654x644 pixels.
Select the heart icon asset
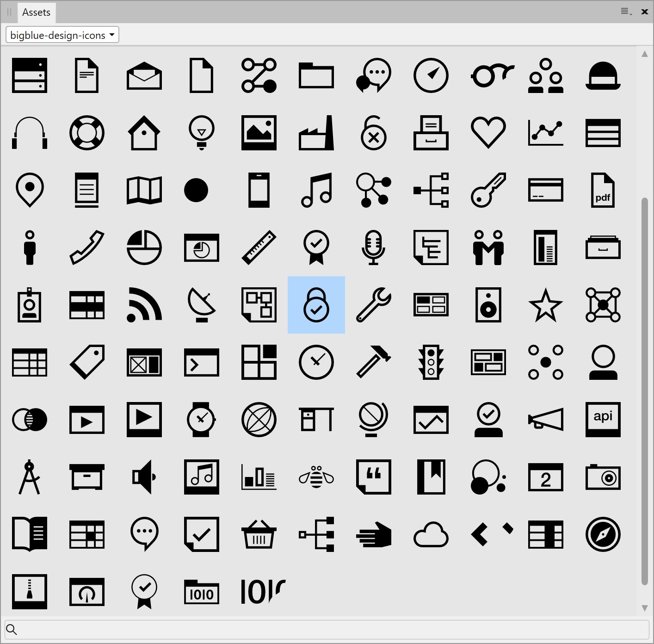tap(488, 133)
